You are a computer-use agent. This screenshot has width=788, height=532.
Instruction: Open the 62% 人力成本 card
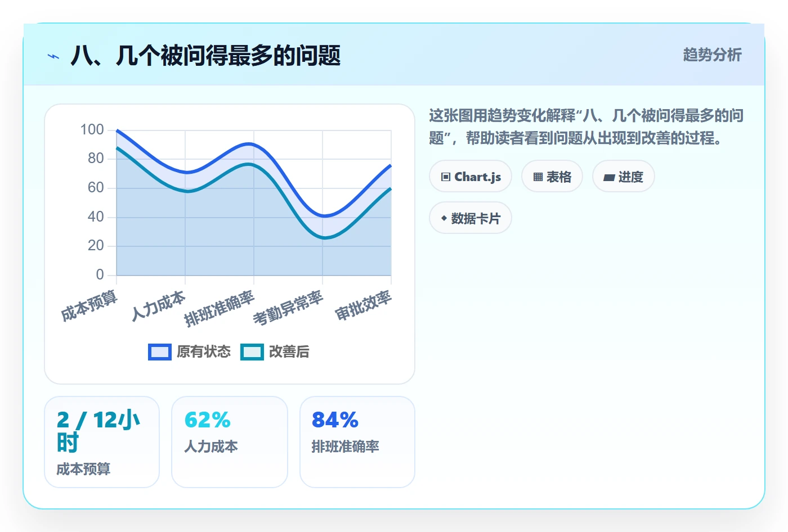click(230, 442)
